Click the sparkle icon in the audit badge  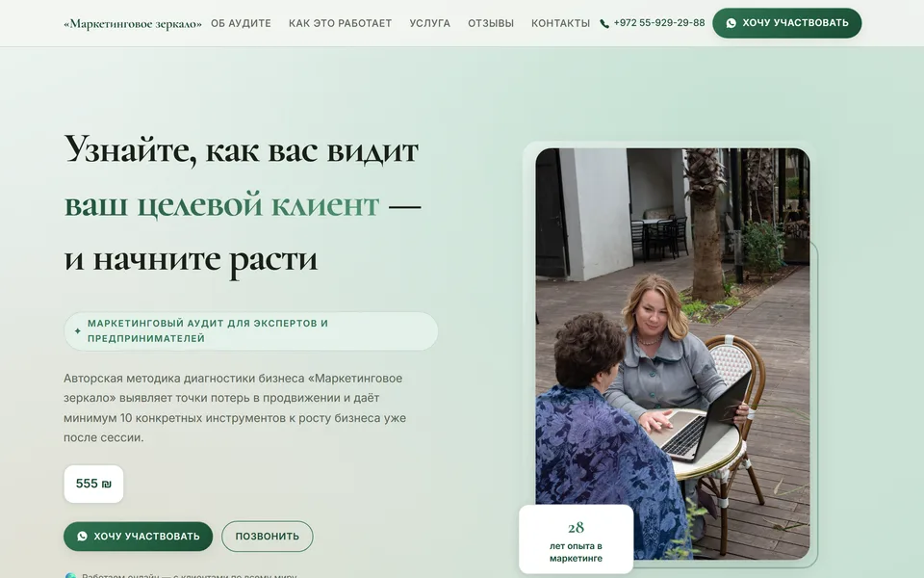[77, 330]
